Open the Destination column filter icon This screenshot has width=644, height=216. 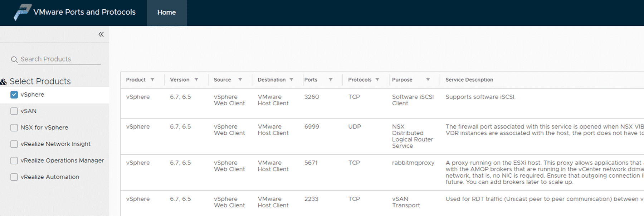coord(291,80)
